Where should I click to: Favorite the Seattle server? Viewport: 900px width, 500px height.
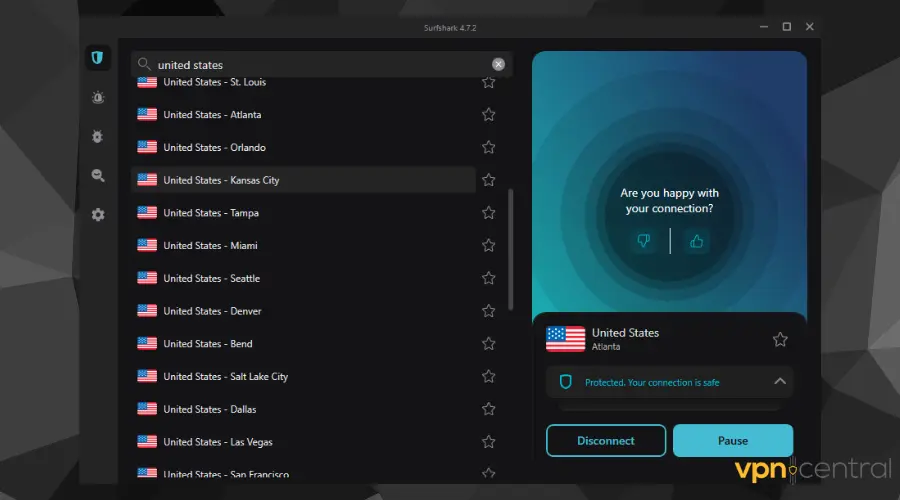(488, 278)
